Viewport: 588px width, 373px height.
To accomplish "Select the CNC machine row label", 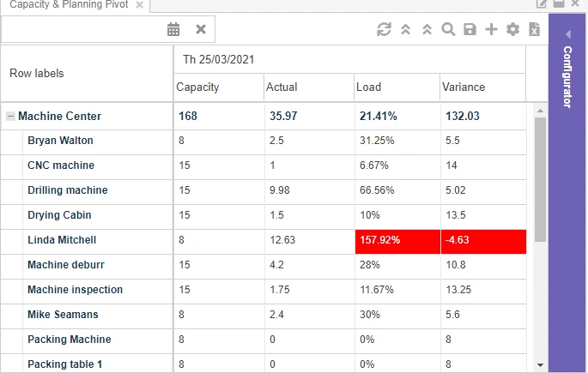I will [x=61, y=165].
